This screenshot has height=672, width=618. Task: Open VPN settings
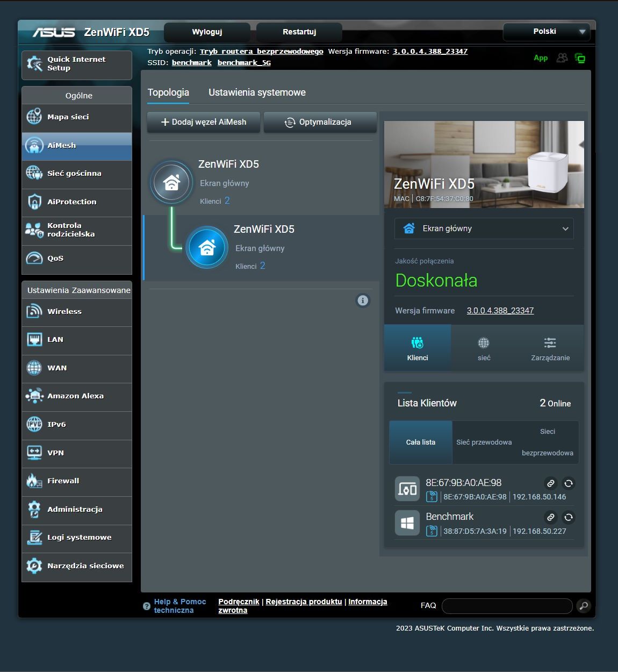tap(77, 453)
